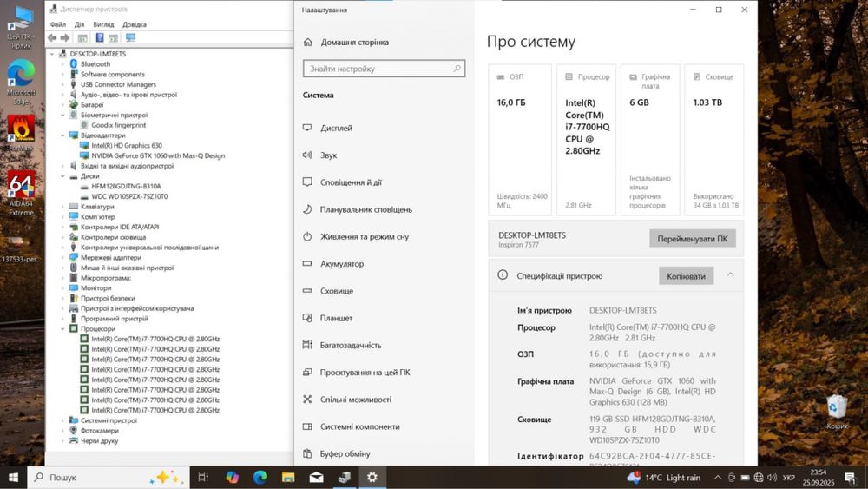Open Microsoft Edge from the taskbar
Image resolution: width=868 pixels, height=489 pixels.
pos(260,478)
